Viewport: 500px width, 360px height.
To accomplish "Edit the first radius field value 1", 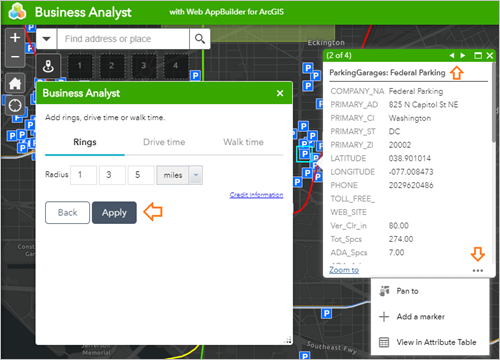I will (x=83, y=175).
